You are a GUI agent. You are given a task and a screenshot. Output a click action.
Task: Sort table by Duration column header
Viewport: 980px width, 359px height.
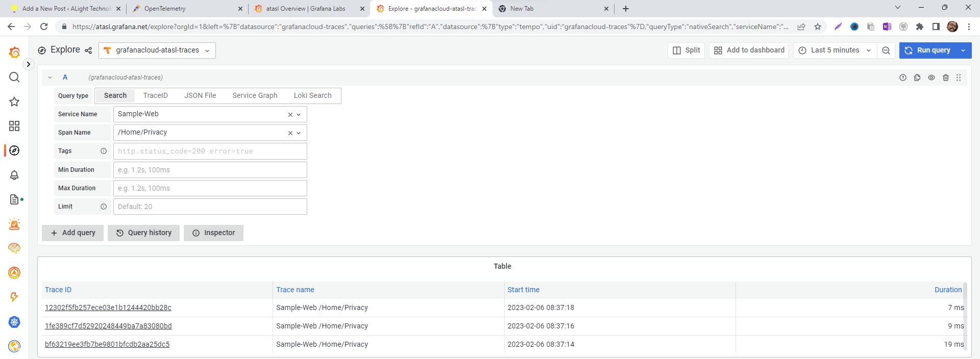tap(948, 290)
